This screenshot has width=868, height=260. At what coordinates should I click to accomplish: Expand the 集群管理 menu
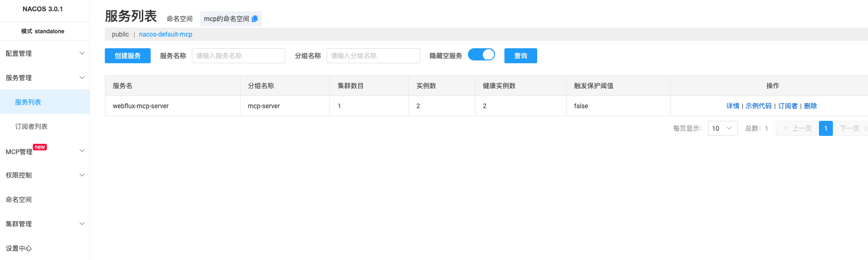[44, 224]
